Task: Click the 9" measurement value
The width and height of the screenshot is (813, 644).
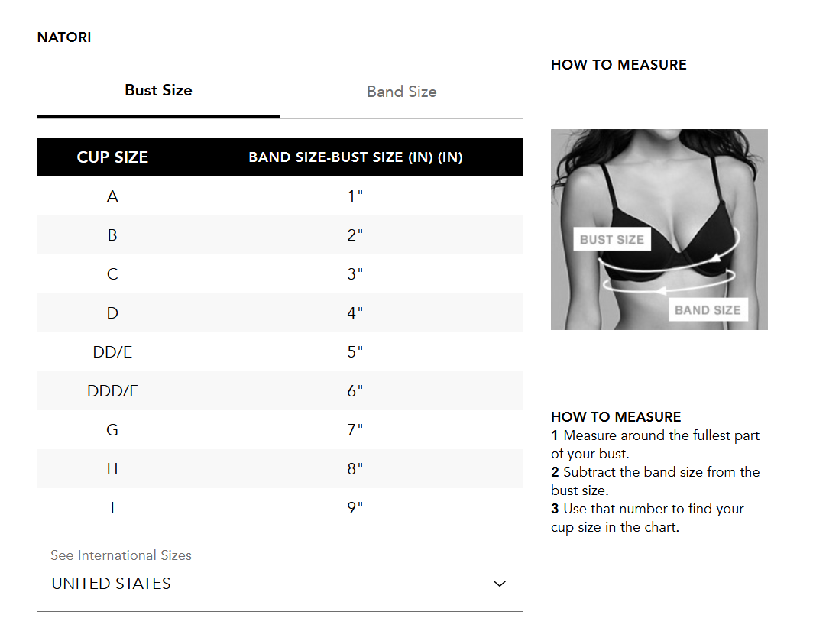Action: tap(355, 508)
